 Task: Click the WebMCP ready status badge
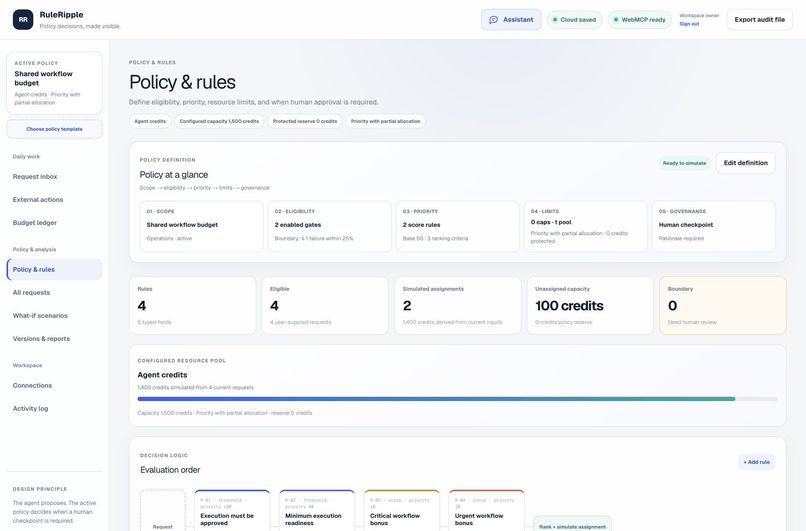639,20
